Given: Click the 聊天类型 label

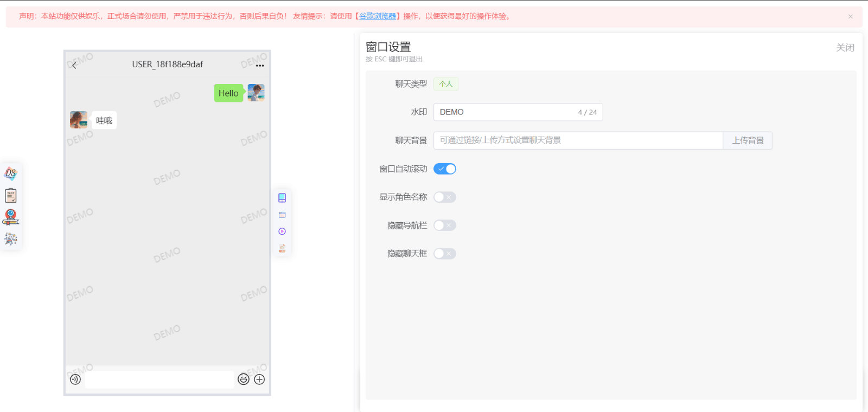Looking at the screenshot, I should 411,84.
